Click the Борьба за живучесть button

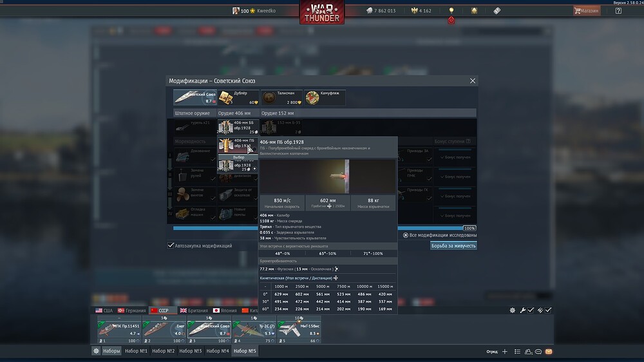pos(453,245)
